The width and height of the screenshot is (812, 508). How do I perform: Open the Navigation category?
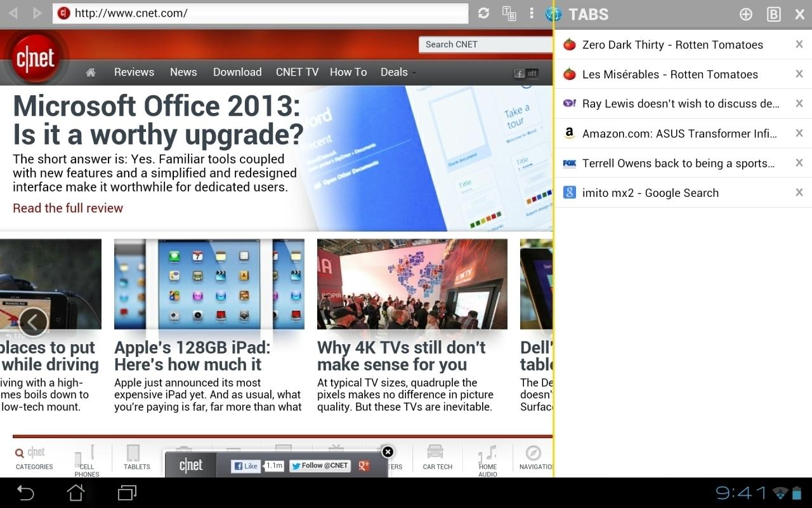click(x=535, y=457)
